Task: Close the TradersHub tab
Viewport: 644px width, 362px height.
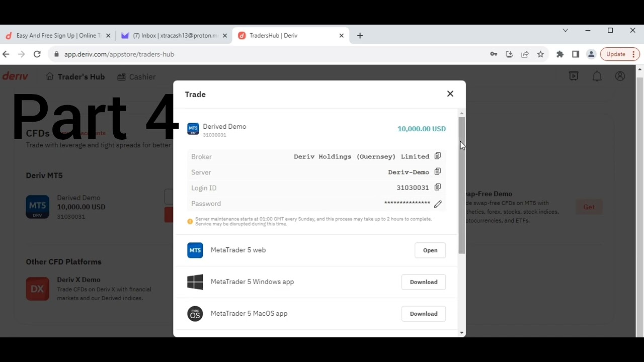Action: pyautogui.click(x=342, y=36)
